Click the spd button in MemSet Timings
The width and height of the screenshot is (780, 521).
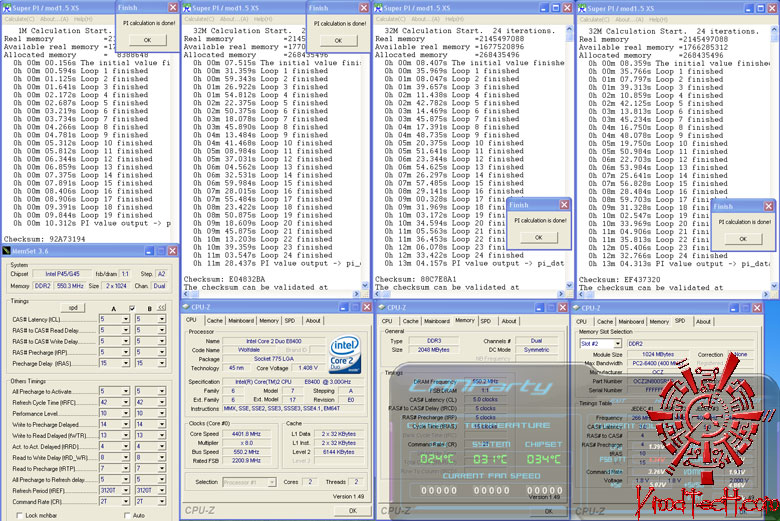[x=73, y=308]
